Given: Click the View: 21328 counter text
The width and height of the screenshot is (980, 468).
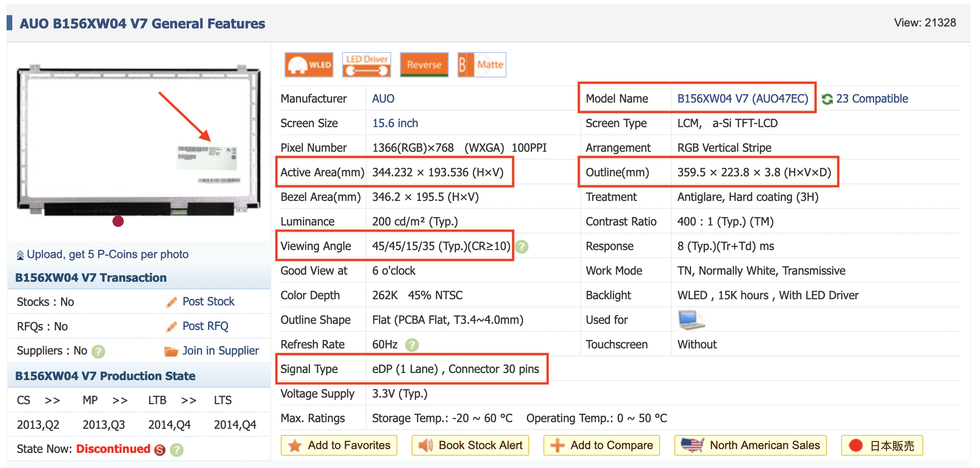Looking at the screenshot, I should coord(925,23).
